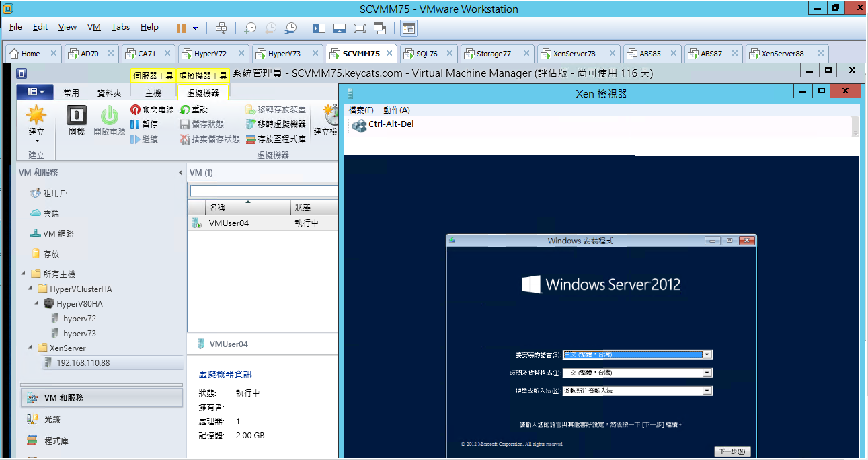The image size is (868, 460).
Task: Switch to the HyperV72 VM tab
Action: pos(214,54)
